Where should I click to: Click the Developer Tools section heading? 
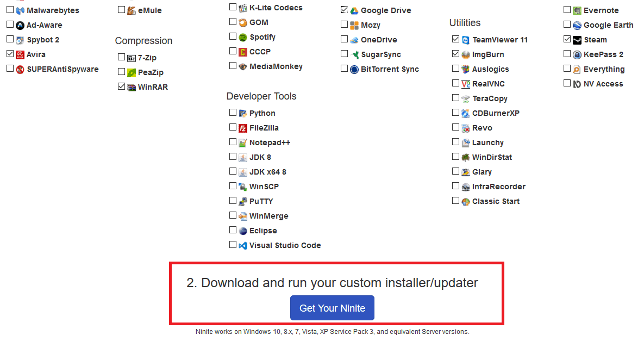tap(261, 96)
